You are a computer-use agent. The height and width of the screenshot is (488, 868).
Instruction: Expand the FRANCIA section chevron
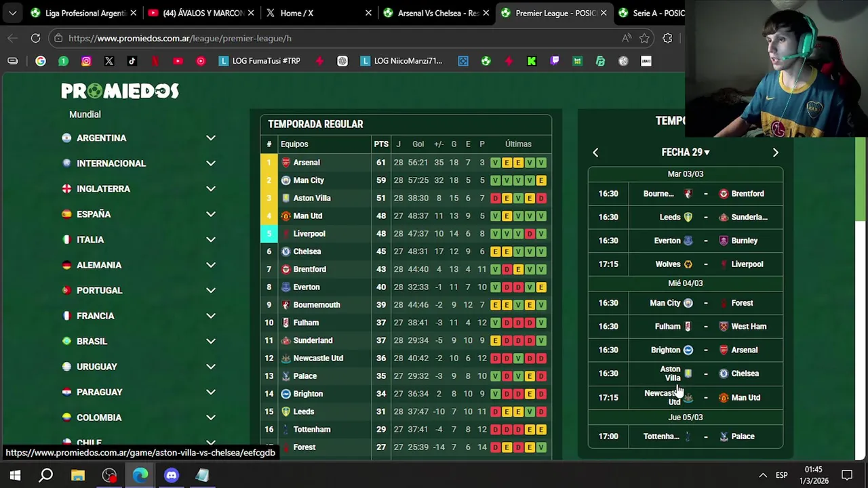[x=211, y=316]
